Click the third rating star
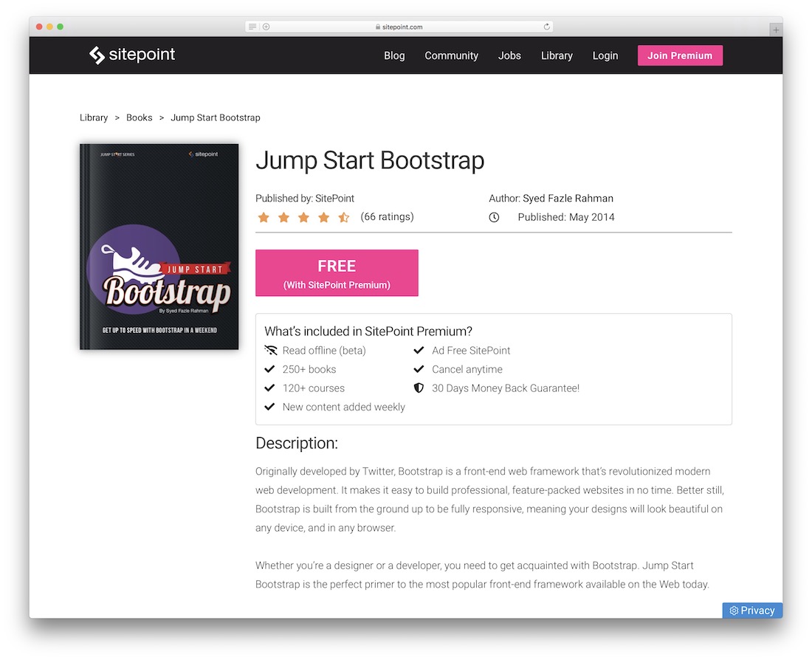The image size is (812, 660). click(303, 217)
